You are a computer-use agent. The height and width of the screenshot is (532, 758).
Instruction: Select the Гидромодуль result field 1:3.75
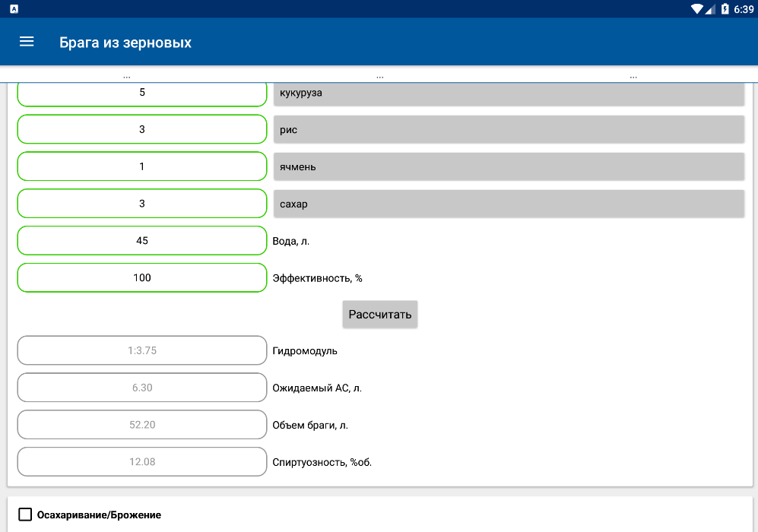coord(142,350)
